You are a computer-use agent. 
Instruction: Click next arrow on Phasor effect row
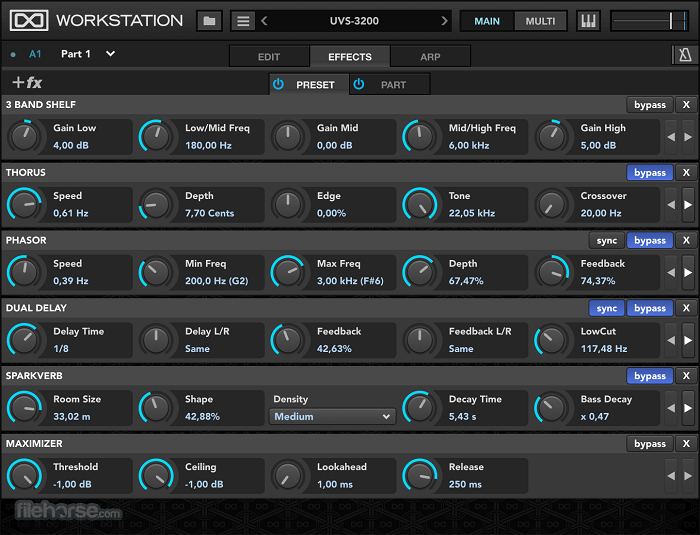pos(687,272)
